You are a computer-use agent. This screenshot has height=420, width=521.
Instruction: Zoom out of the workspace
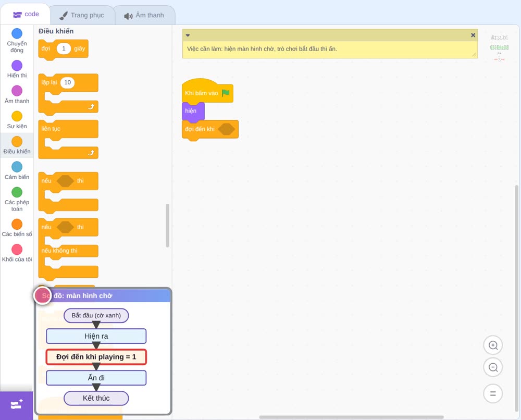[x=493, y=367]
